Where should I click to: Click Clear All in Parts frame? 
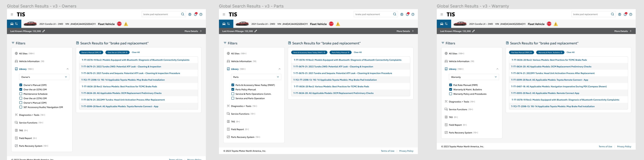[358, 52]
